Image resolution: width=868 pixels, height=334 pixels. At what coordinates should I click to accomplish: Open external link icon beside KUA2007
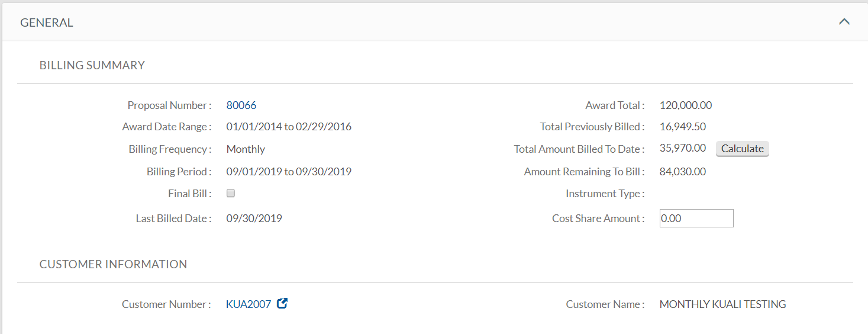(282, 303)
